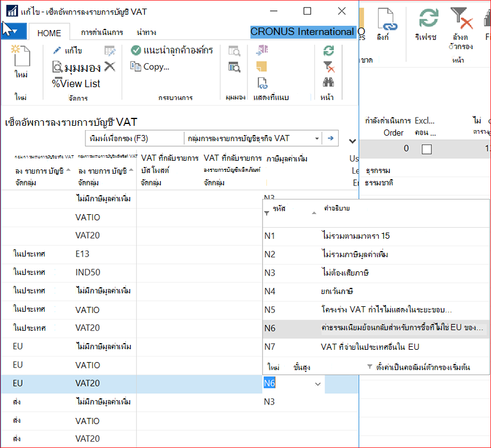The height and width of the screenshot is (448, 491).
Task: Click the green check Suggest Accounts (แนะนำ) action
Action: 172,50
